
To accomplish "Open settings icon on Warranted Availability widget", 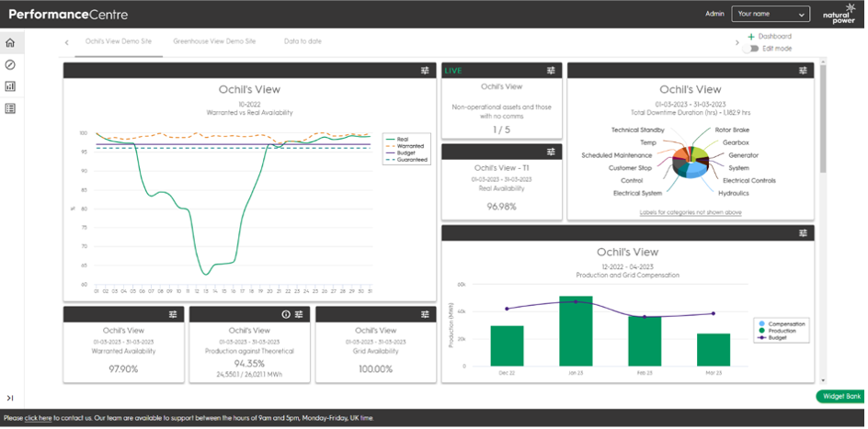I will (173, 314).
